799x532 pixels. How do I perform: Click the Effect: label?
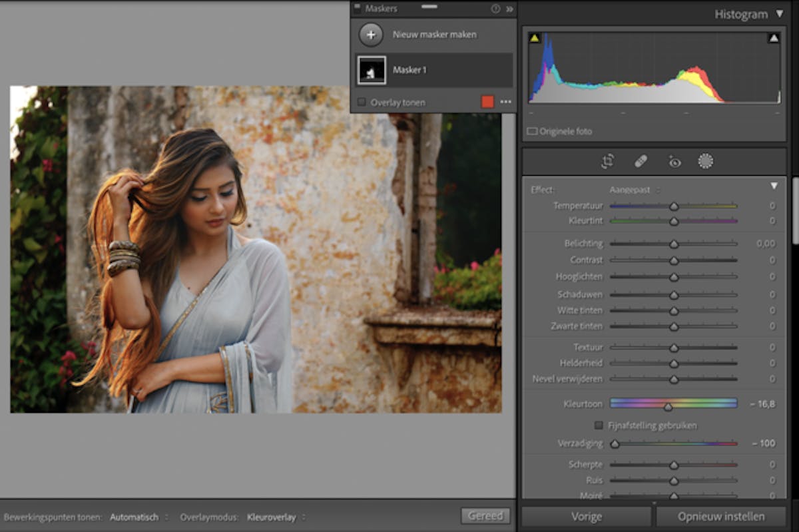(543, 190)
